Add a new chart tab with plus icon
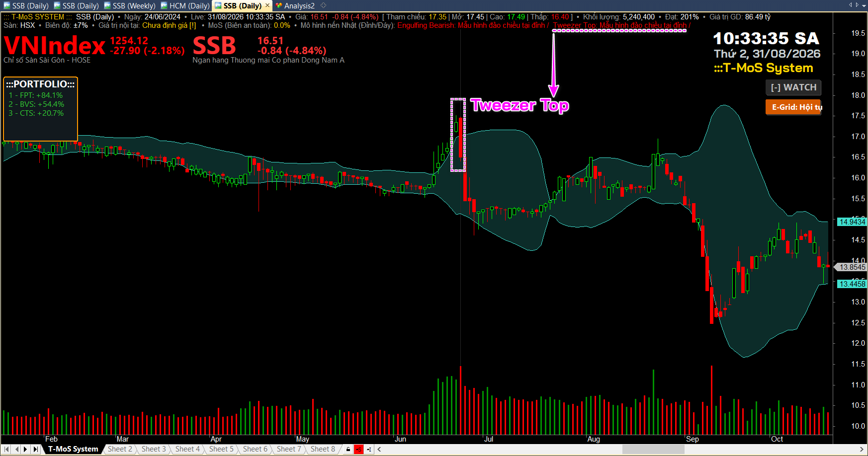This screenshot has width=868, height=456. (x=324, y=5)
